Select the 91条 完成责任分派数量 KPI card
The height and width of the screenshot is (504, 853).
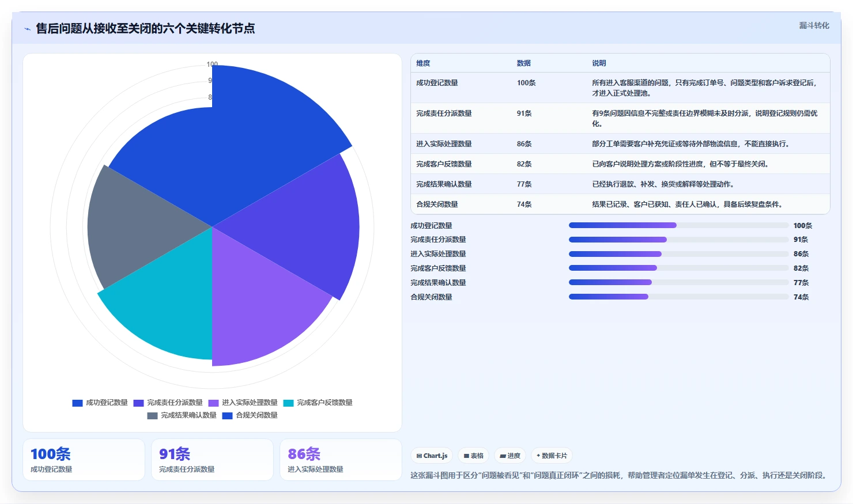(x=212, y=460)
